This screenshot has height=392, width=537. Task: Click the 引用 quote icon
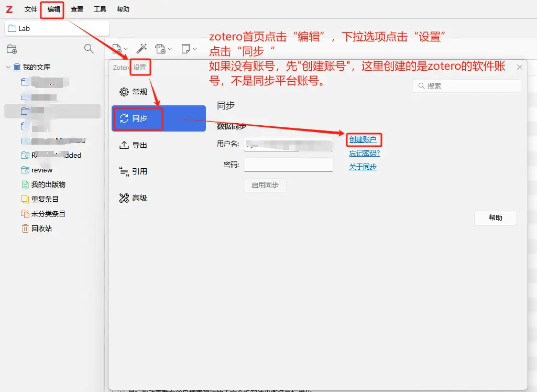tap(124, 171)
